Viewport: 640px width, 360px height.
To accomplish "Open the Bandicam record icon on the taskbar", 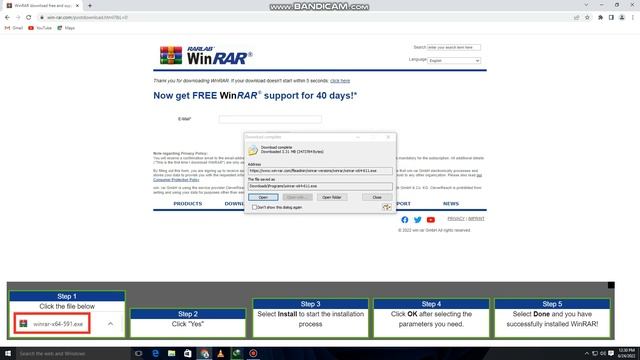I will (253, 353).
